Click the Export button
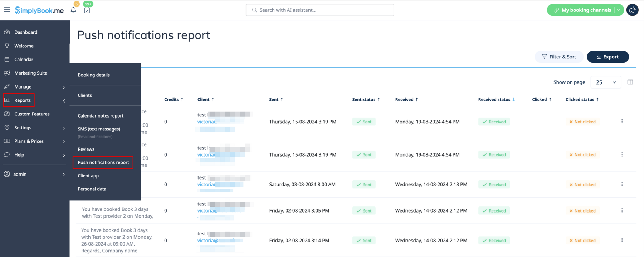 [608, 57]
